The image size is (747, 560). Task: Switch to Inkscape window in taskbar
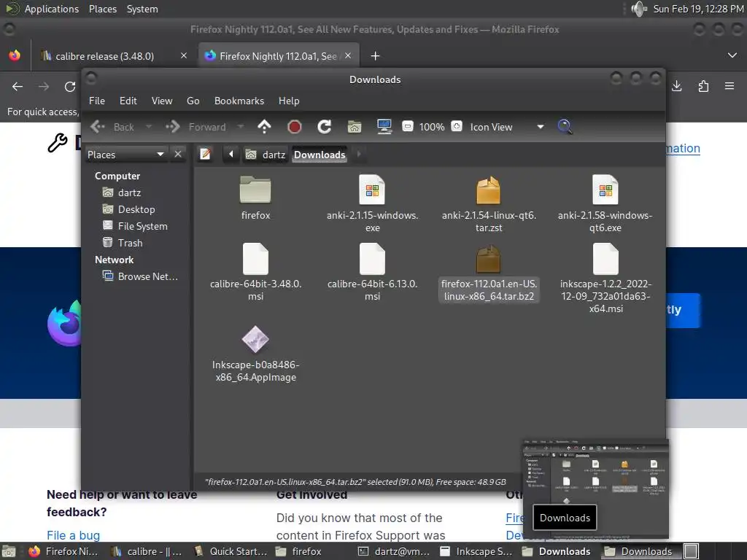[x=476, y=551]
